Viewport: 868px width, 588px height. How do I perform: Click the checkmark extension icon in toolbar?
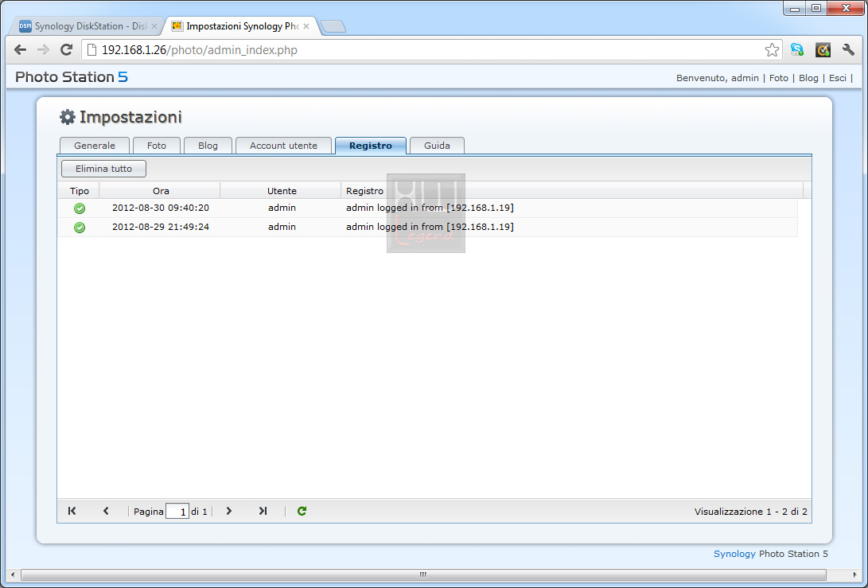[823, 50]
